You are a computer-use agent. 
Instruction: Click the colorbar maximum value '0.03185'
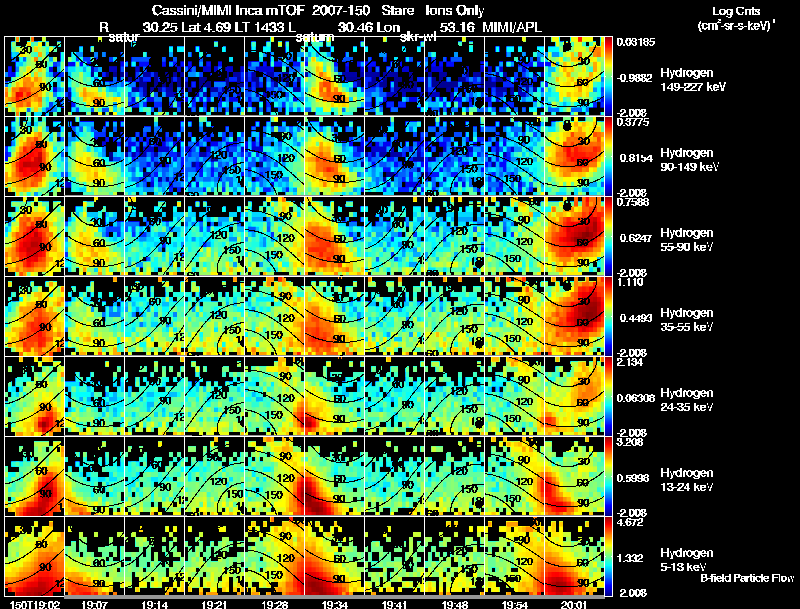point(634,42)
